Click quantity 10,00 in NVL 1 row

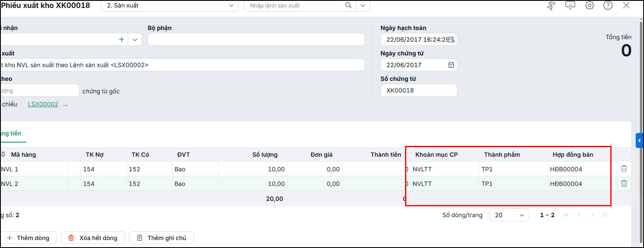(x=253, y=169)
